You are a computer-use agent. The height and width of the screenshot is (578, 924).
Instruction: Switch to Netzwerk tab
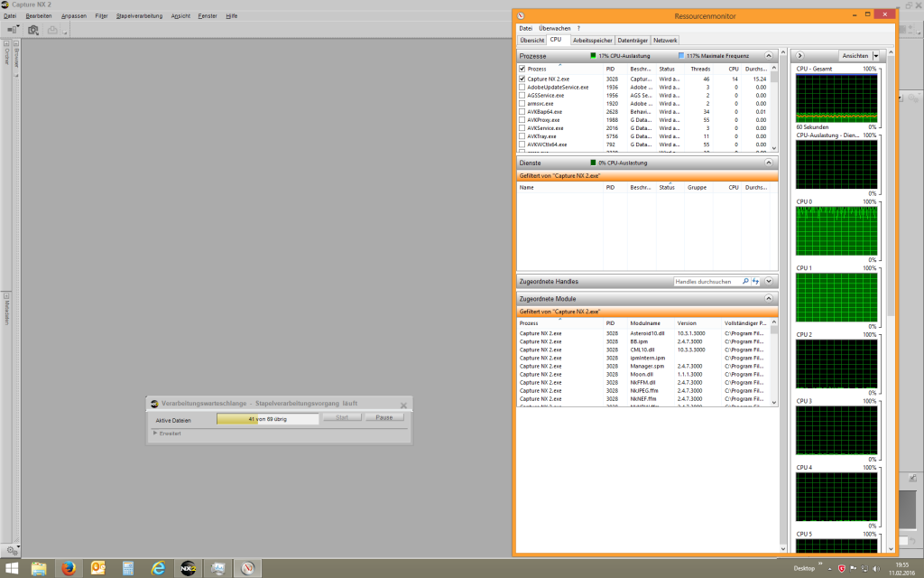coord(665,40)
